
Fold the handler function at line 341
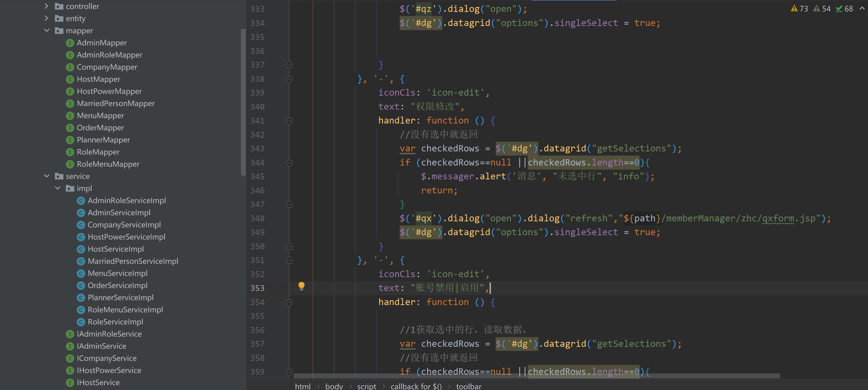pos(289,121)
